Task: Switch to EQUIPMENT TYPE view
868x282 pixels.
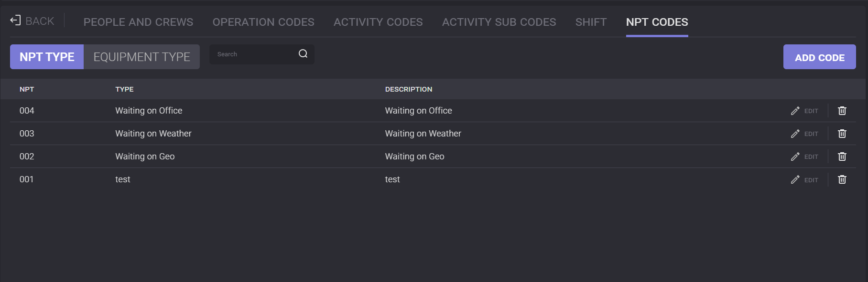Action: click(141, 57)
